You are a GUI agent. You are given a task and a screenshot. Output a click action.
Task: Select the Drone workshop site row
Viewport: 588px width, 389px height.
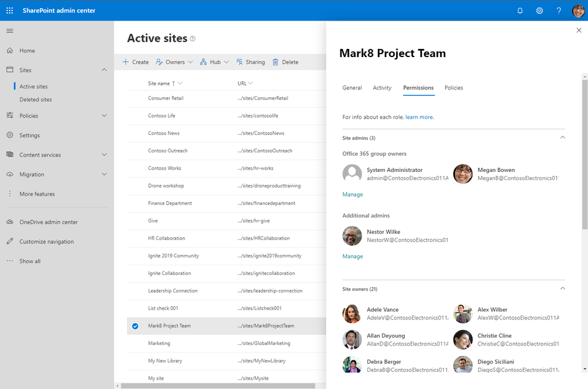point(226,186)
